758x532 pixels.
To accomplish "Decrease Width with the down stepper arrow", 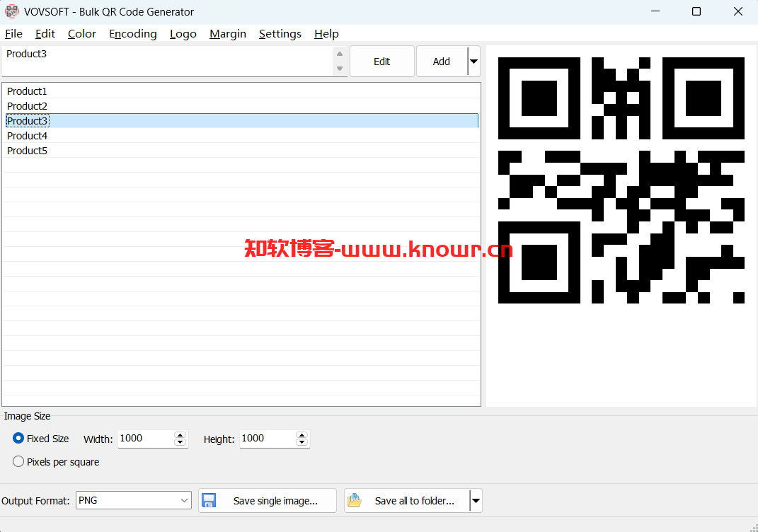I will 180,442.
